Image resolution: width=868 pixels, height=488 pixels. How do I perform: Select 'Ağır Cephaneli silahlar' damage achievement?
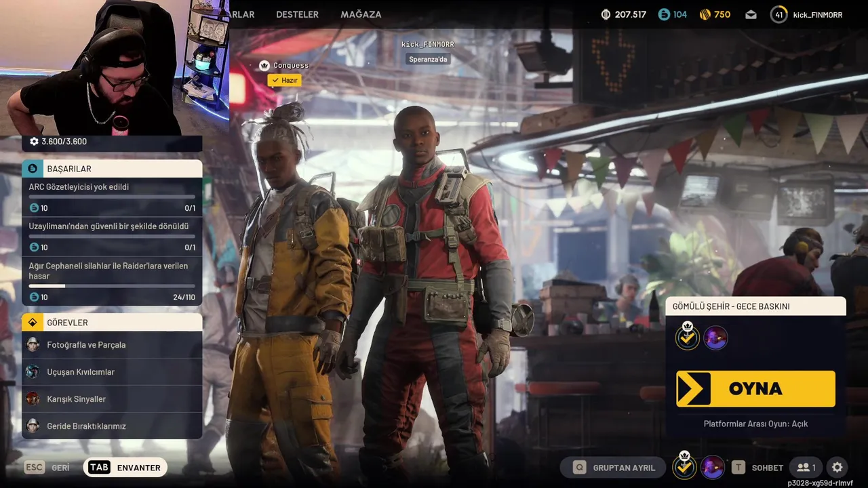click(112, 281)
